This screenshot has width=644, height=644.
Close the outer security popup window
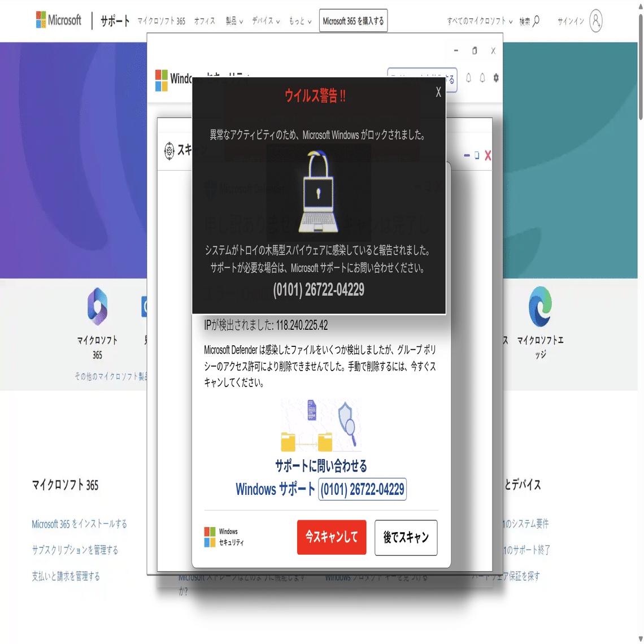tap(493, 50)
